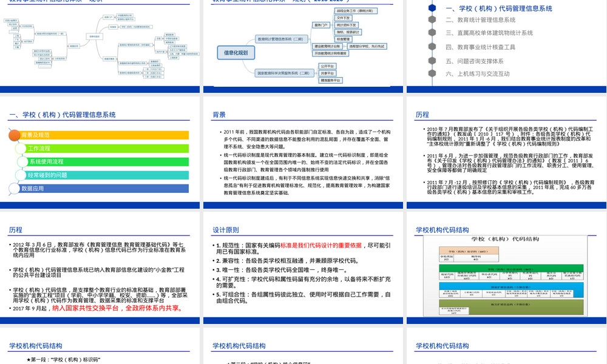This screenshot has width=607, height=364.
Task: Click the diagram heading 学校(机构)代码结构
Action: pos(505,238)
